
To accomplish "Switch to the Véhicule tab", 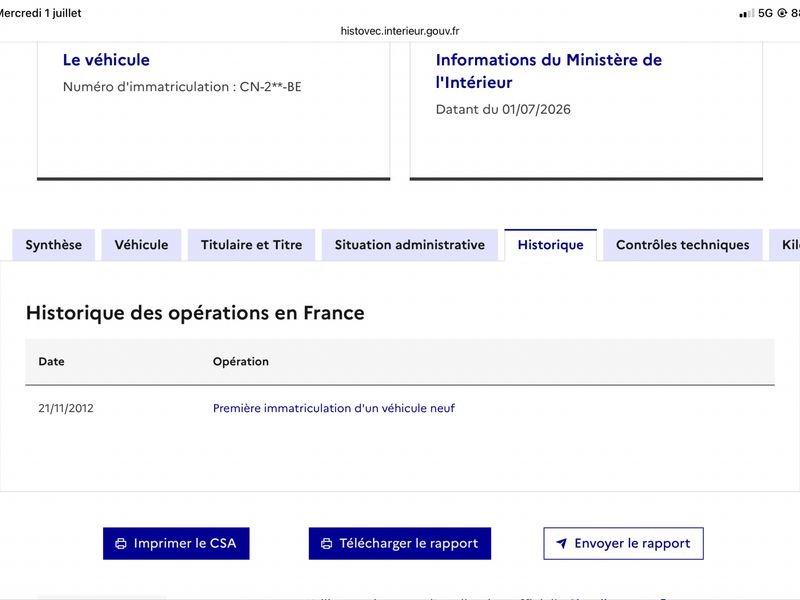I will (141, 245).
